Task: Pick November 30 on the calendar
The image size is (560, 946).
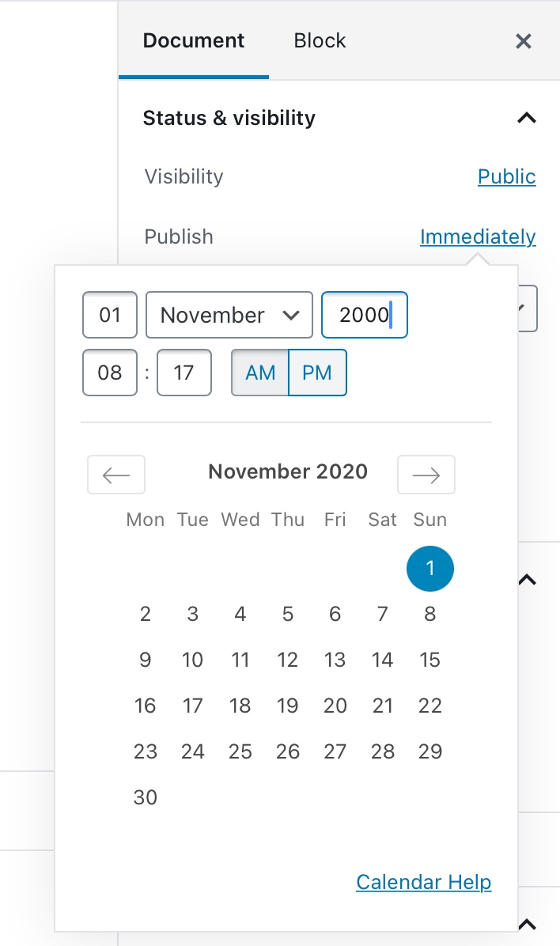Action: coord(145,797)
